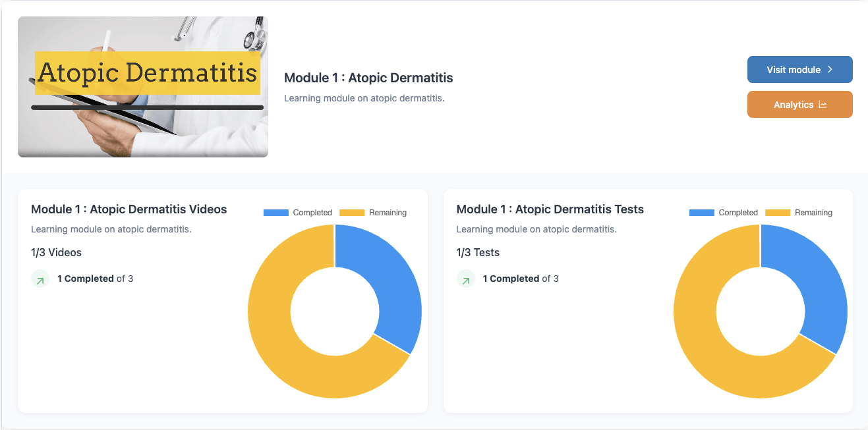
Task: Click the chevron arrow in Visit module
Action: (x=830, y=69)
